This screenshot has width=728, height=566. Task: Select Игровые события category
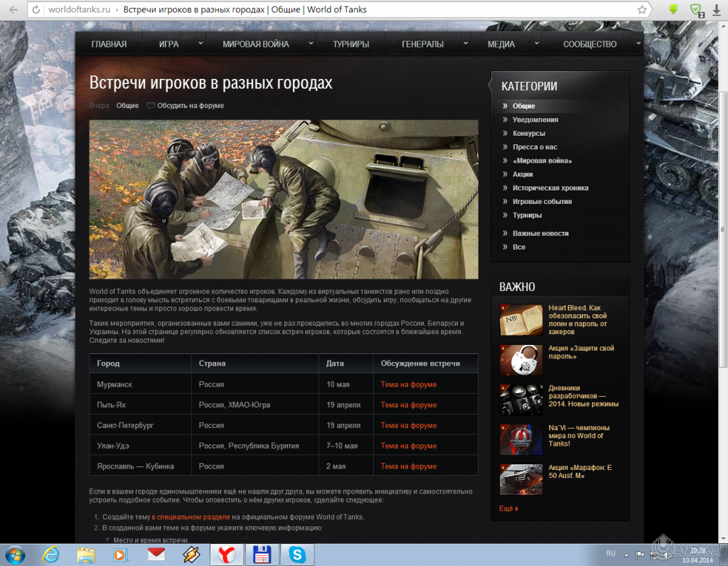point(542,201)
